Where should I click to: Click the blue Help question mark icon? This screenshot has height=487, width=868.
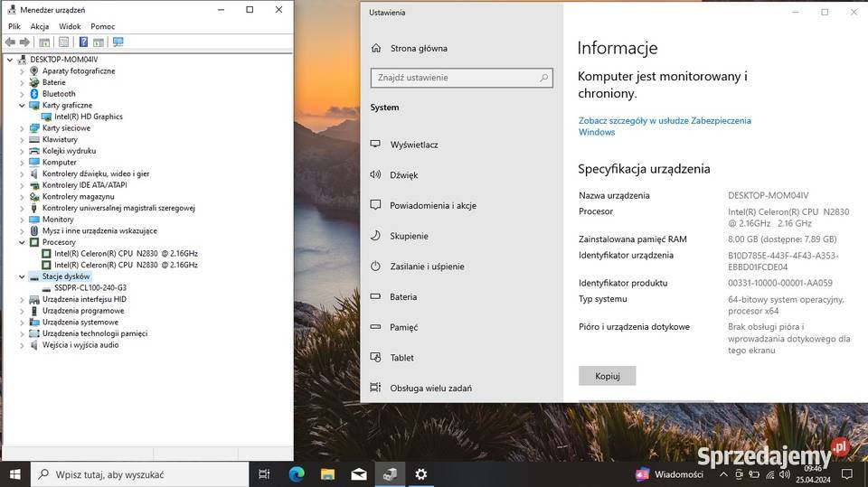pos(83,42)
